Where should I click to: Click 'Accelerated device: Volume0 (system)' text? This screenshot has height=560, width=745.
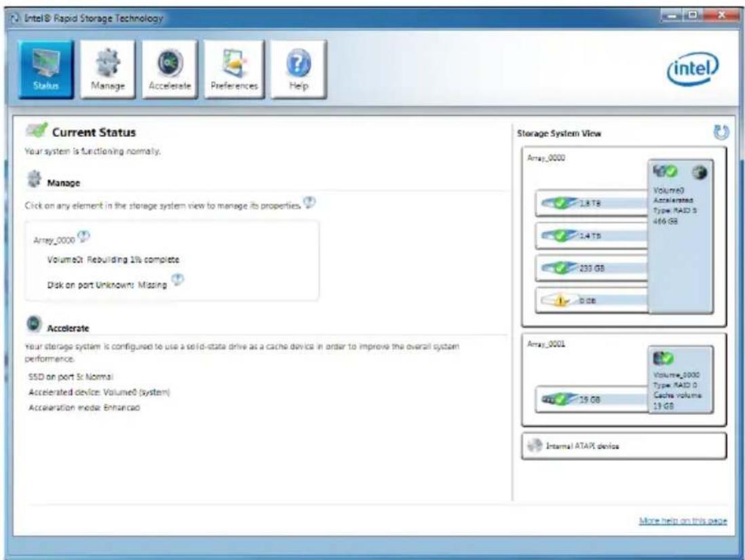[99, 392]
